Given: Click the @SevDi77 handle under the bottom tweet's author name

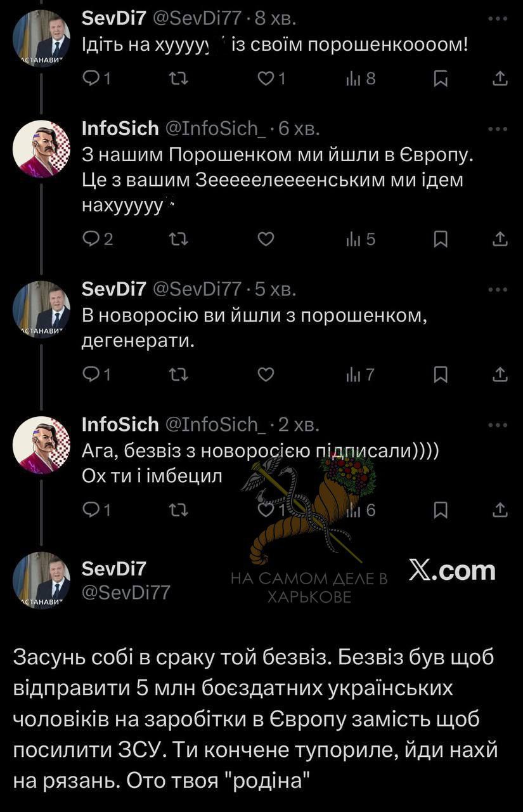Looking at the screenshot, I should pos(126,592).
